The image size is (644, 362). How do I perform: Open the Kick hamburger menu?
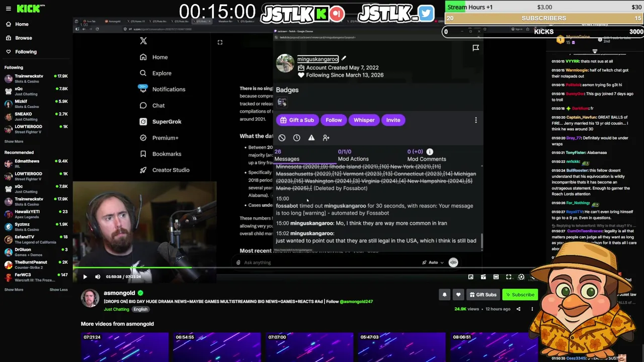click(x=8, y=9)
